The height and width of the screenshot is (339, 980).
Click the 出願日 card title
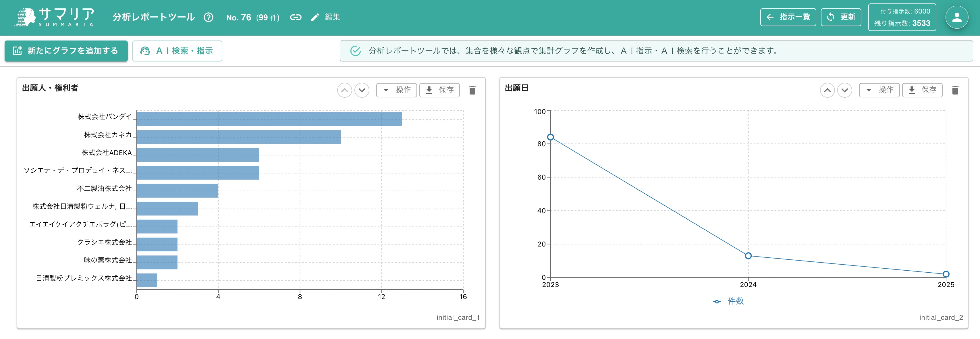coord(517,88)
